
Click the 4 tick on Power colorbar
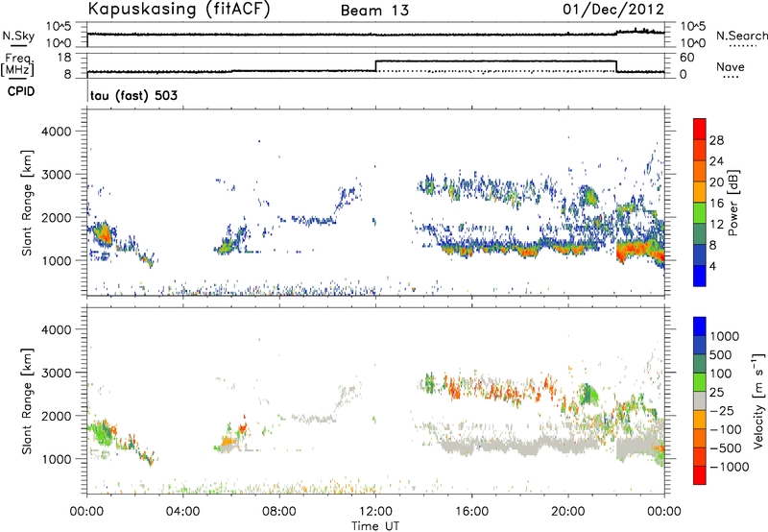coord(713,266)
